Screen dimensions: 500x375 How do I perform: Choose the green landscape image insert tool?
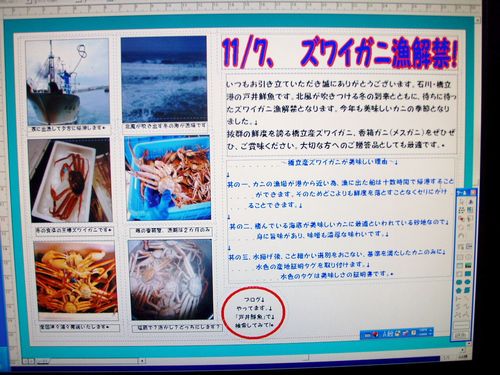tap(468, 266)
